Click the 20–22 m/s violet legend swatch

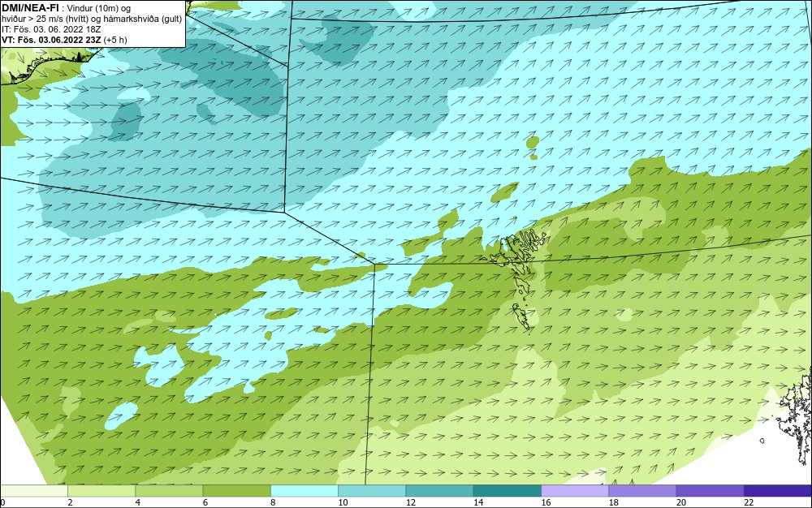click(710, 490)
